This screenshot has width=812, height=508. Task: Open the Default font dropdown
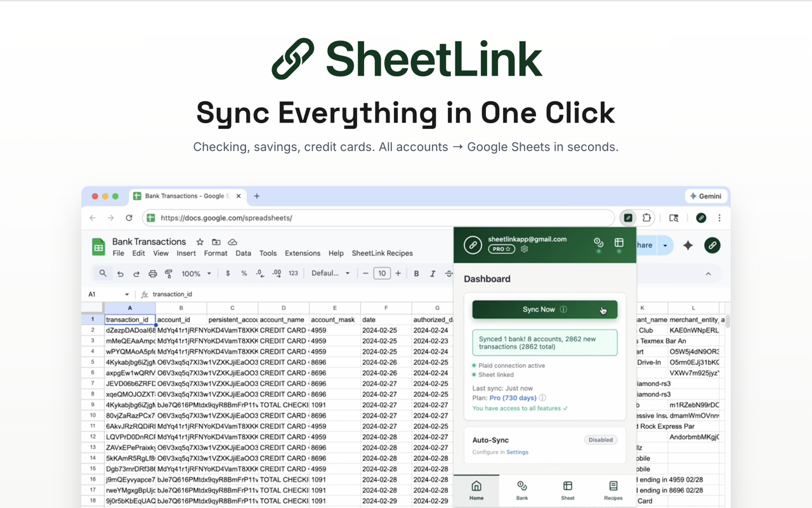coord(331,274)
